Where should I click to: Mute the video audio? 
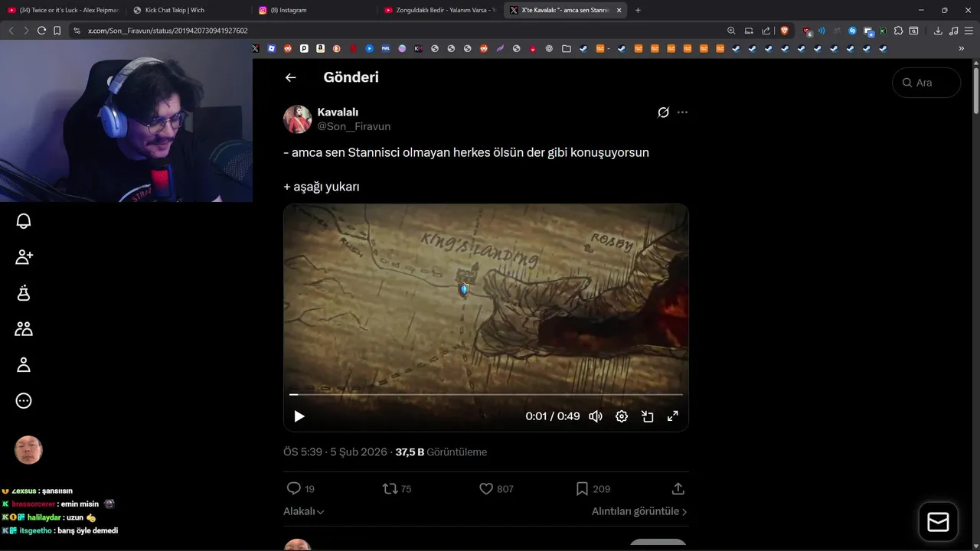pos(595,416)
